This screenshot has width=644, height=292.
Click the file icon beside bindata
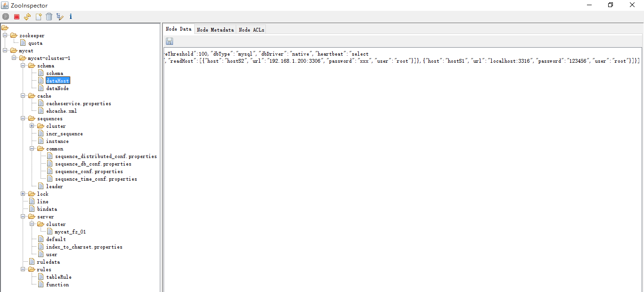tap(32, 209)
